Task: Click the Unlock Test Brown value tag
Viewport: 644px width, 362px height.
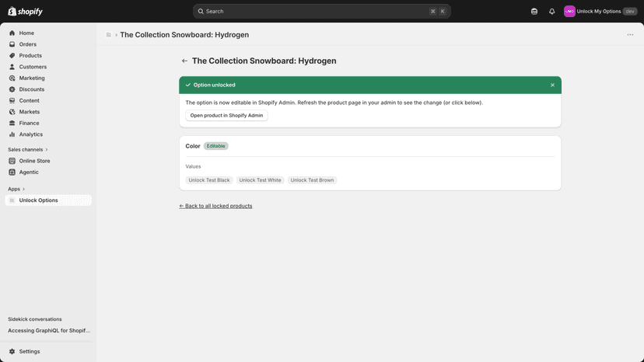Action: click(x=312, y=180)
